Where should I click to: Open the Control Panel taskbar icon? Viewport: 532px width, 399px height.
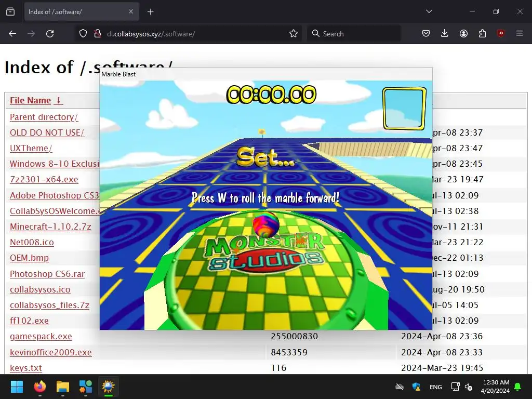tap(86, 387)
